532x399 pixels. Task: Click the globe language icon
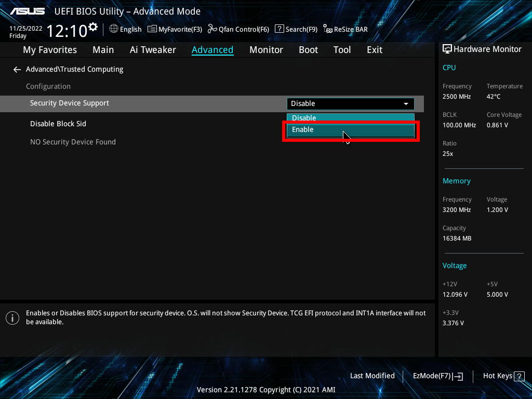(114, 29)
